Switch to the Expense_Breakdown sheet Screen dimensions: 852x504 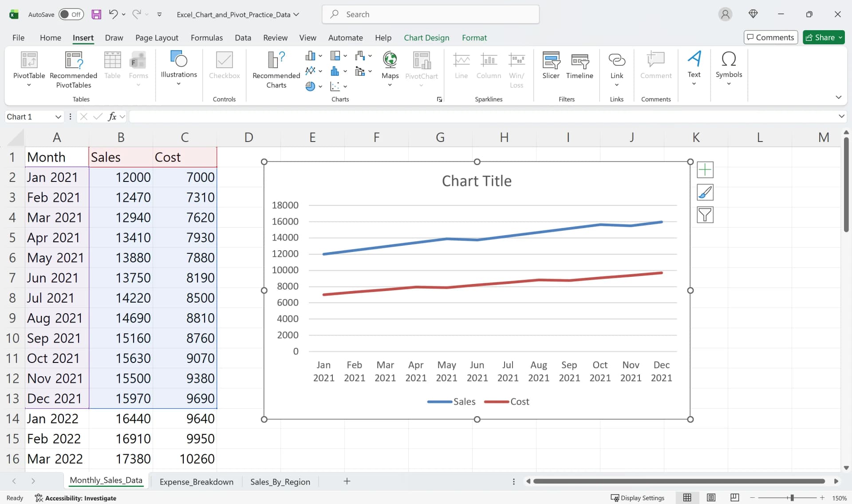(196, 482)
